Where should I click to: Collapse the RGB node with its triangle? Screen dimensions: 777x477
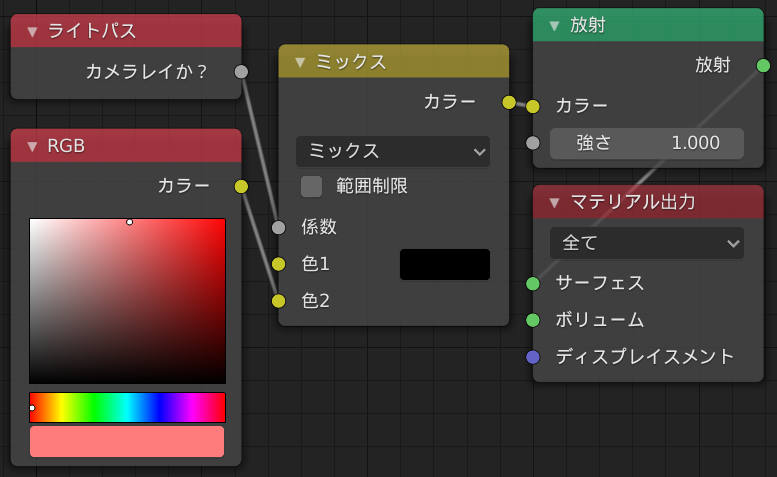click(x=32, y=147)
